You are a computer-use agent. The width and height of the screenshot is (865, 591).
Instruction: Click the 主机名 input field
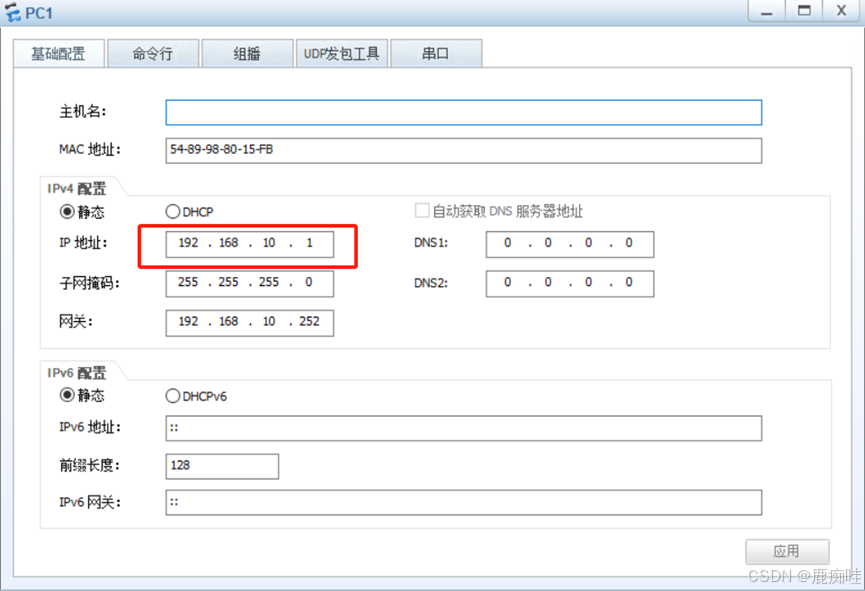click(x=463, y=112)
